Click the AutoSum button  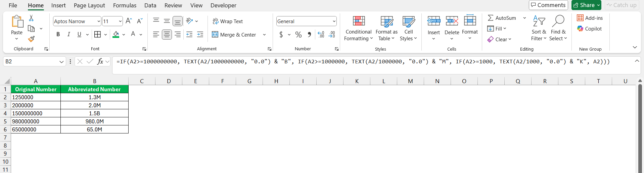tap(502, 18)
